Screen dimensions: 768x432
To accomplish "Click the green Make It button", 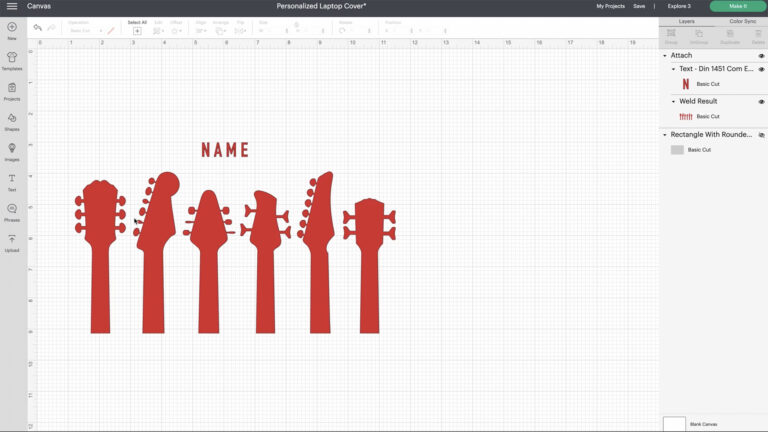I will tap(738, 6).
